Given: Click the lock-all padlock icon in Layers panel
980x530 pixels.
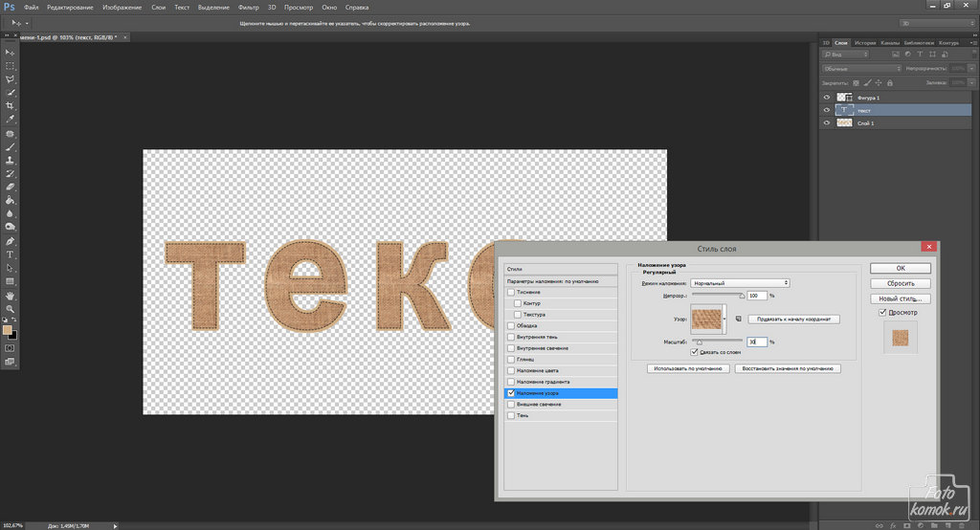Looking at the screenshot, I should tap(891, 83).
